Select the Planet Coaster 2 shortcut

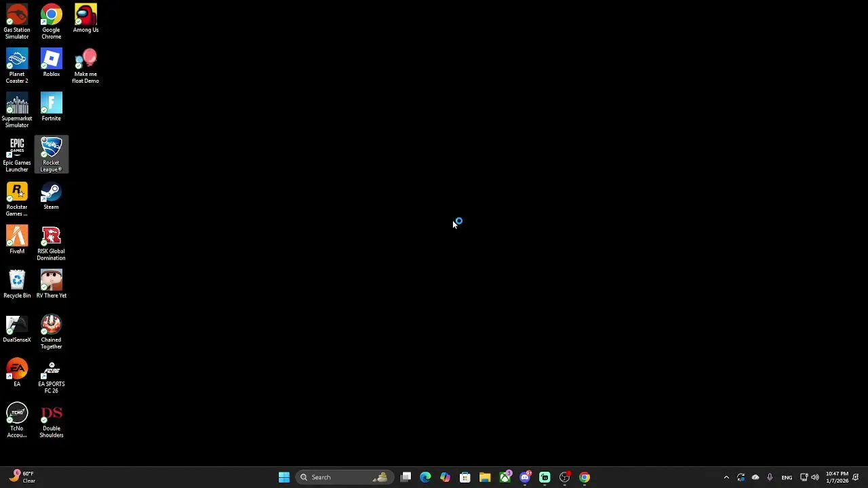(x=17, y=66)
